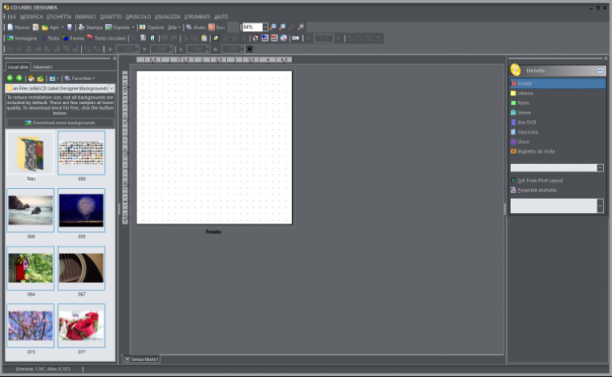Collapse the Etichette panel header

click(600, 71)
